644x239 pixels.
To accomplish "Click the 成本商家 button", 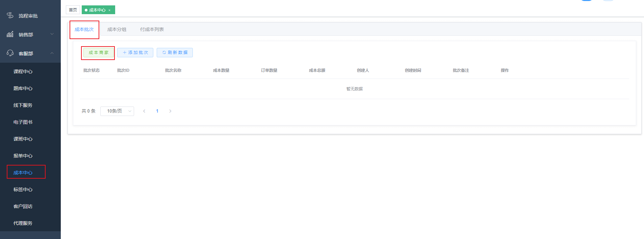I will click(99, 53).
